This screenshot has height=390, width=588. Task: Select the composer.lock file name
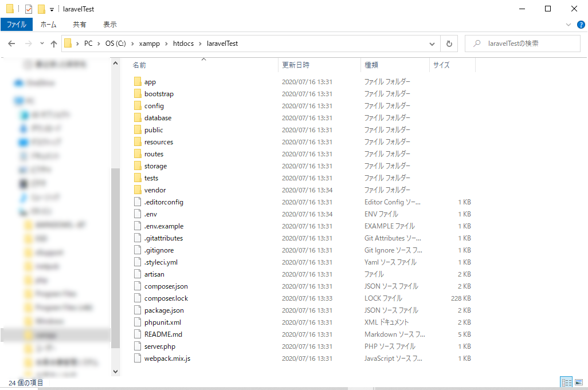click(x=166, y=298)
